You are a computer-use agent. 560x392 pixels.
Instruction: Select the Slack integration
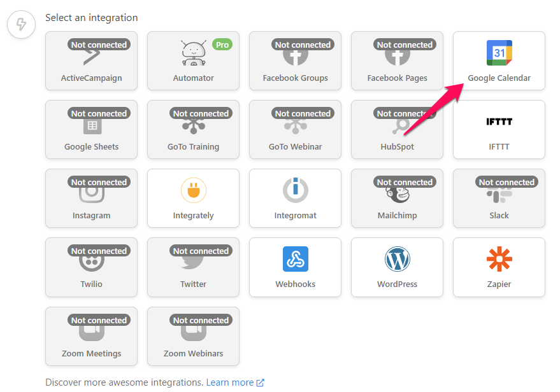click(499, 199)
